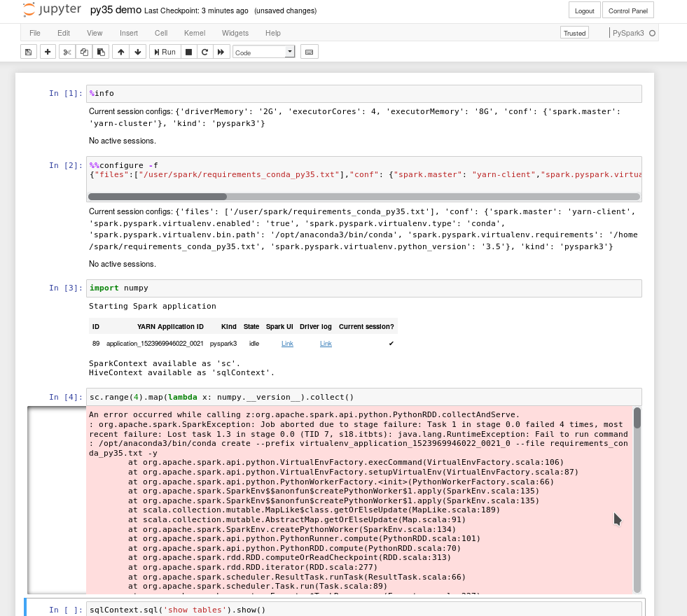This screenshot has width=687, height=616.
Task: Click the pyspark3 kind cell
Action: pyautogui.click(x=223, y=343)
